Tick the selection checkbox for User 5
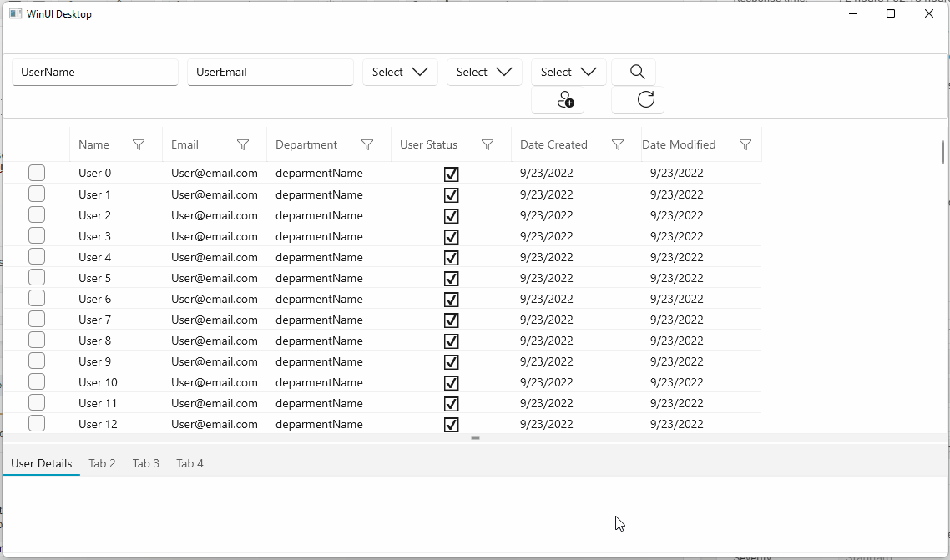This screenshot has height=560, width=950. pyautogui.click(x=37, y=277)
